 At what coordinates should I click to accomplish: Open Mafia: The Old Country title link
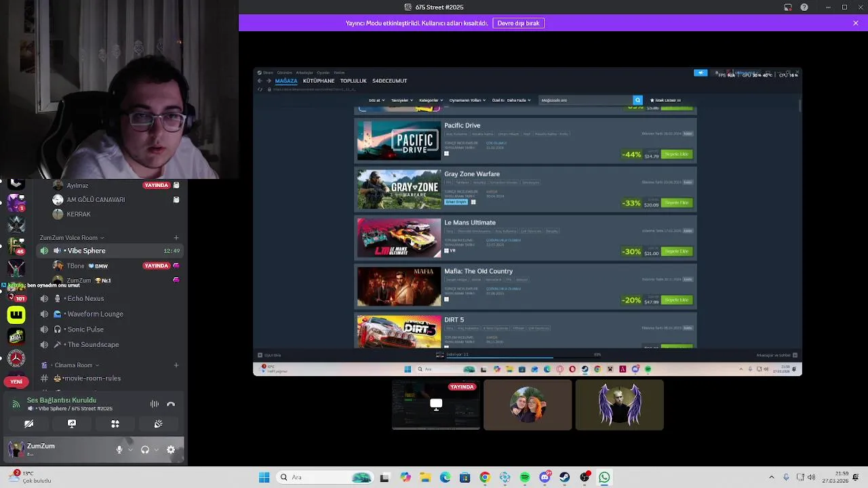coord(478,271)
